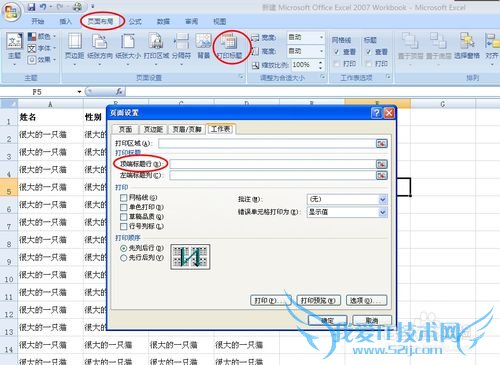Click the quick print icon in quick access toolbar
Image resolution: width=500 pixels, height=365 pixels.
pyautogui.click(x=77, y=7)
